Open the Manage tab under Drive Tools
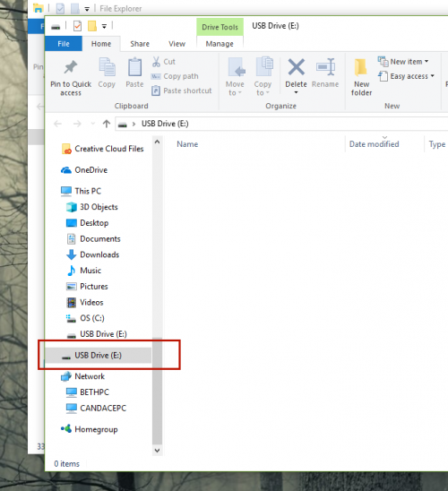The width and height of the screenshot is (448, 491). point(220,44)
